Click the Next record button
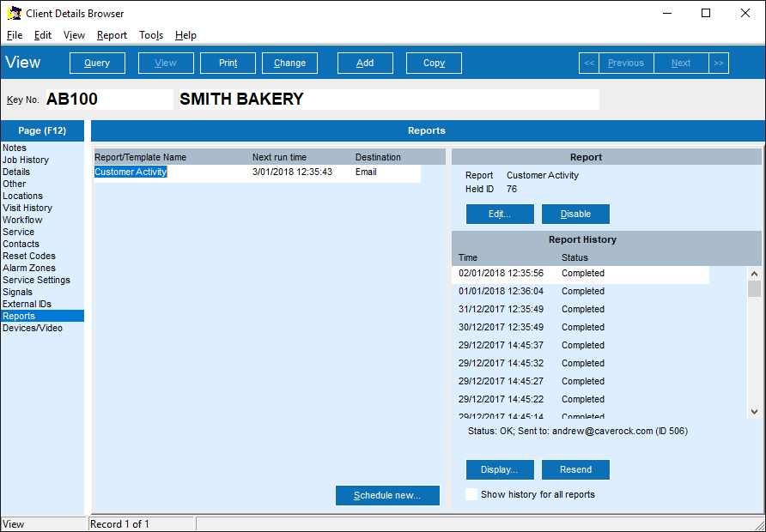Screen dimensions: 766x532 click(681, 63)
